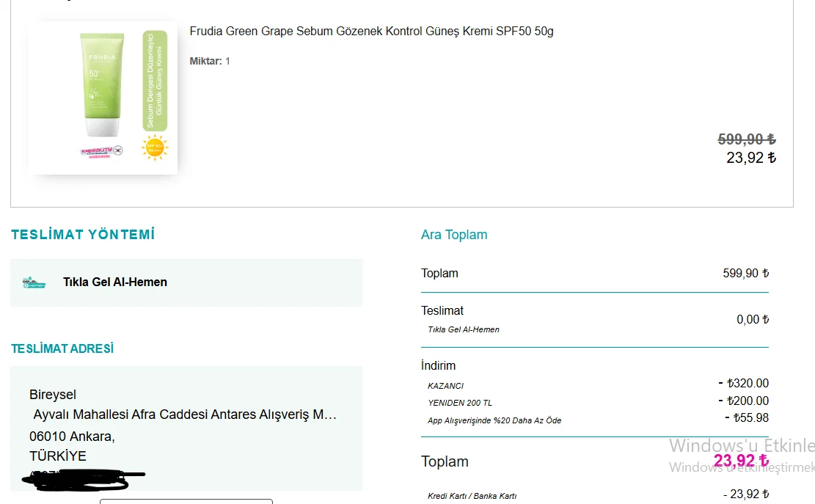Click the green vertical label on the product image
The width and height of the screenshot is (815, 504).
155,81
